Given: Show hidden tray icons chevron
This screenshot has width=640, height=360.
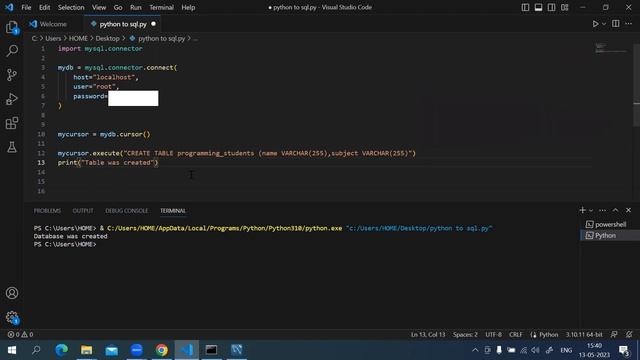Looking at the screenshot, I should [x=475, y=350].
